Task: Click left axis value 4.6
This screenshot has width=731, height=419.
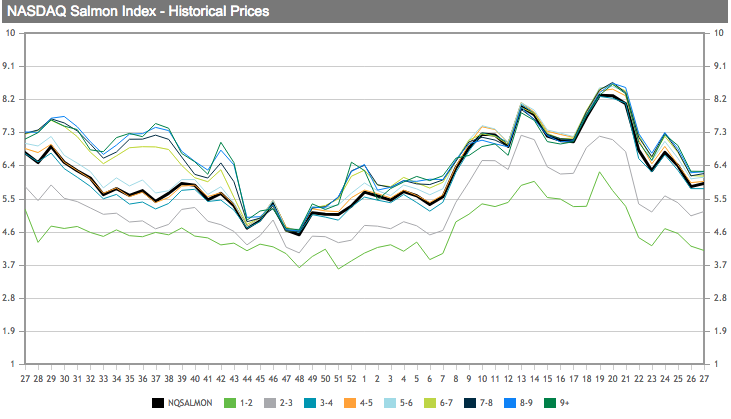Action: (8, 232)
